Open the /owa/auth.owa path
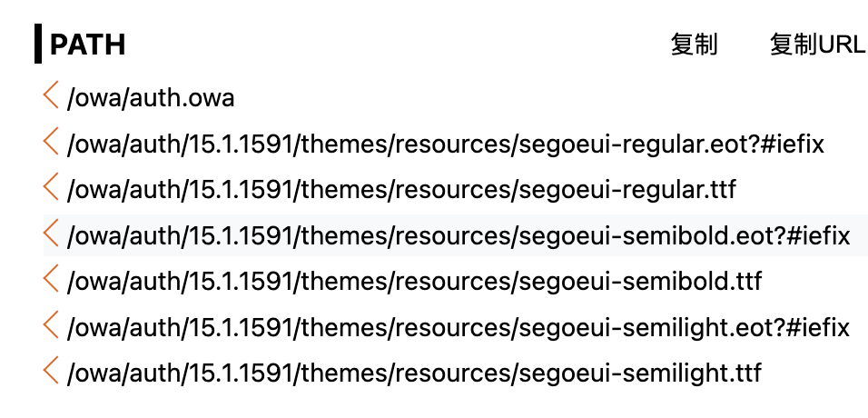868x418 pixels. pos(150,98)
